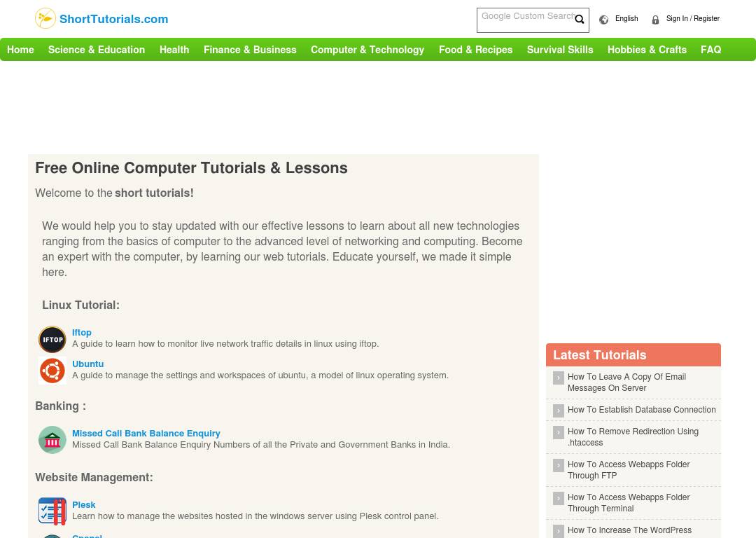The image size is (756, 538).
Task: Open Finance & Business menu
Action: click(x=250, y=50)
